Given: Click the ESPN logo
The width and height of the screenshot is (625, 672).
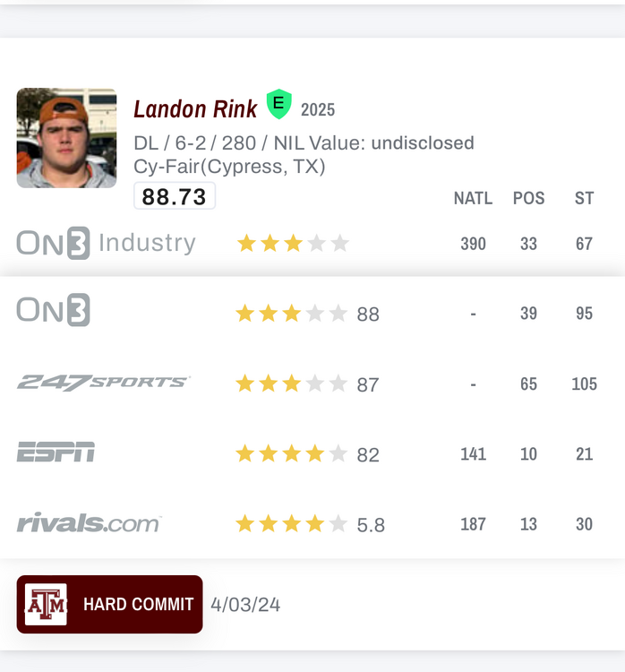Looking at the screenshot, I should (56, 452).
